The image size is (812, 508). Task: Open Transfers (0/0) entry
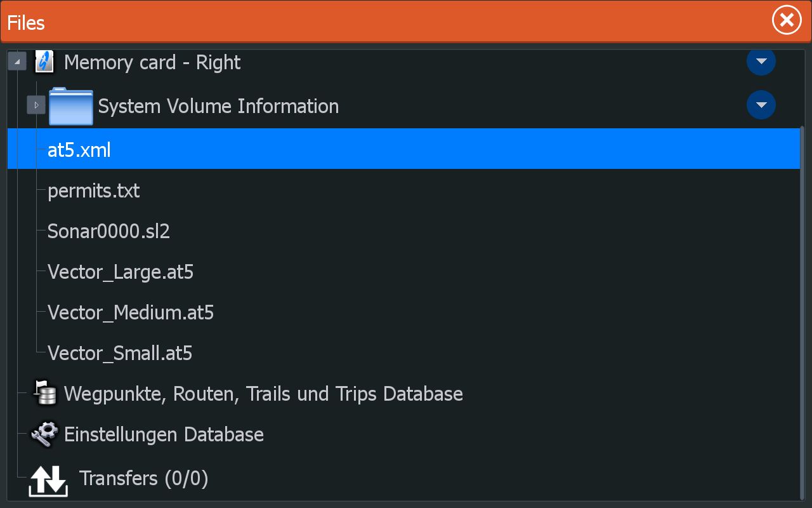click(143, 478)
